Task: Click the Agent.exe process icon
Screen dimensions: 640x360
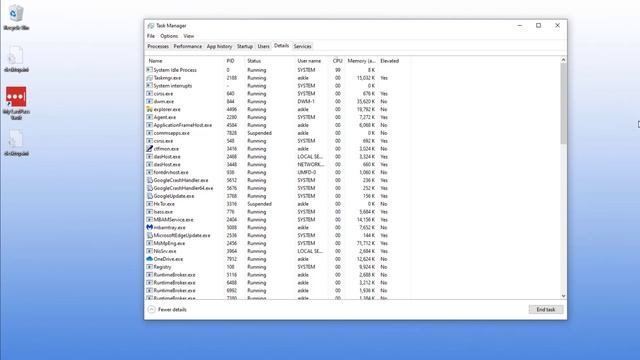Action: [149, 117]
